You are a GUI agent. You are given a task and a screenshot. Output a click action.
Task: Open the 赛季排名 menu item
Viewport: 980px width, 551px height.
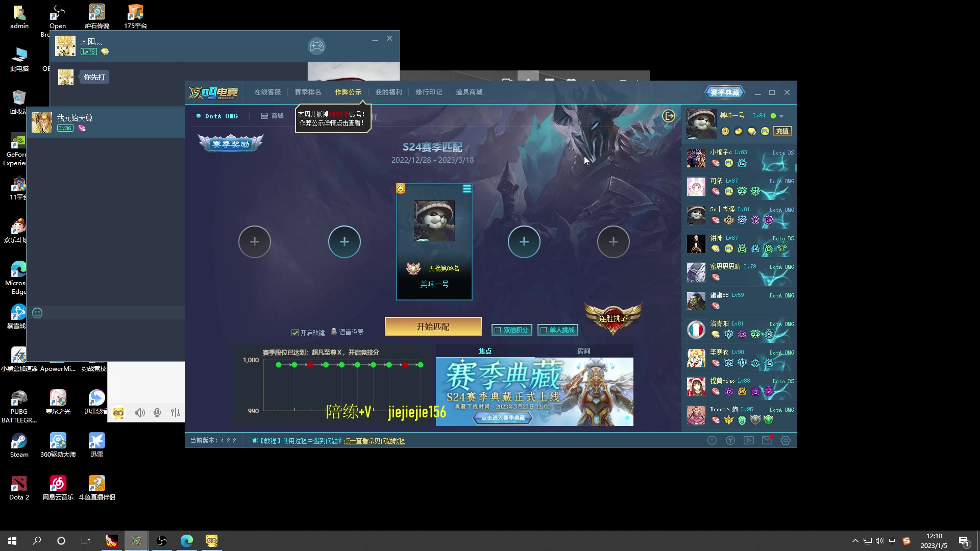click(308, 92)
